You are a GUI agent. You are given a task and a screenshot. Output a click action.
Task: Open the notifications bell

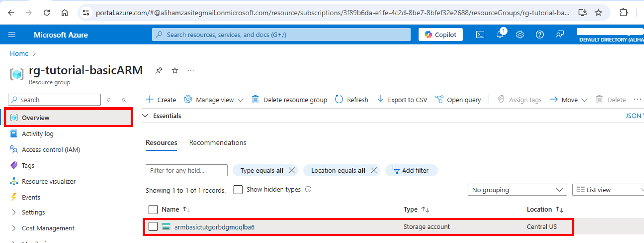(500, 34)
